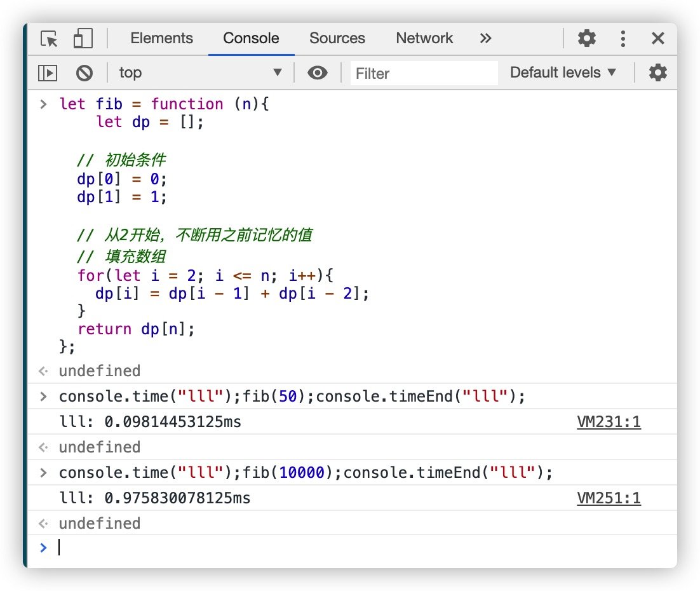The width and height of the screenshot is (700, 591).
Task: Open the VM231:1 source link
Action: click(609, 422)
